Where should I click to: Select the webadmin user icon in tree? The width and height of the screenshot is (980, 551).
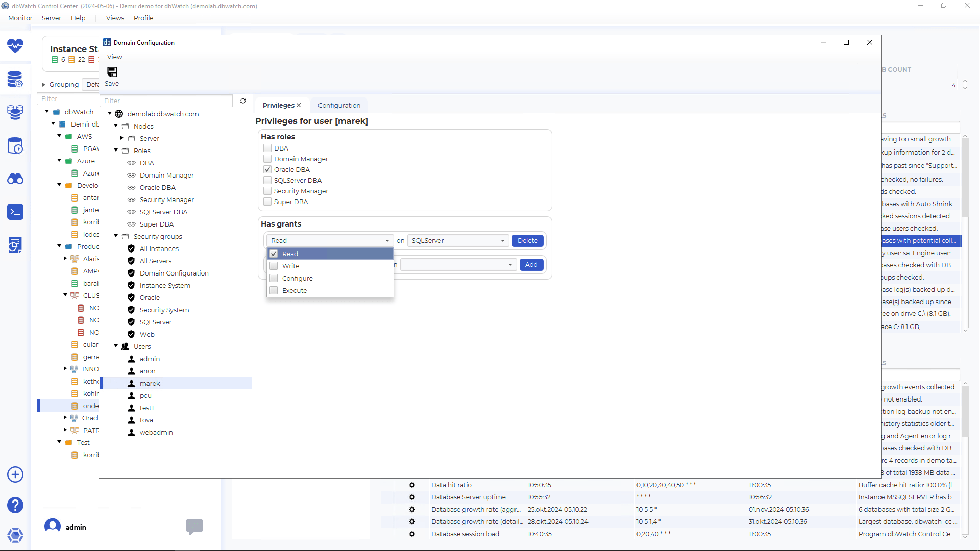pos(132,433)
